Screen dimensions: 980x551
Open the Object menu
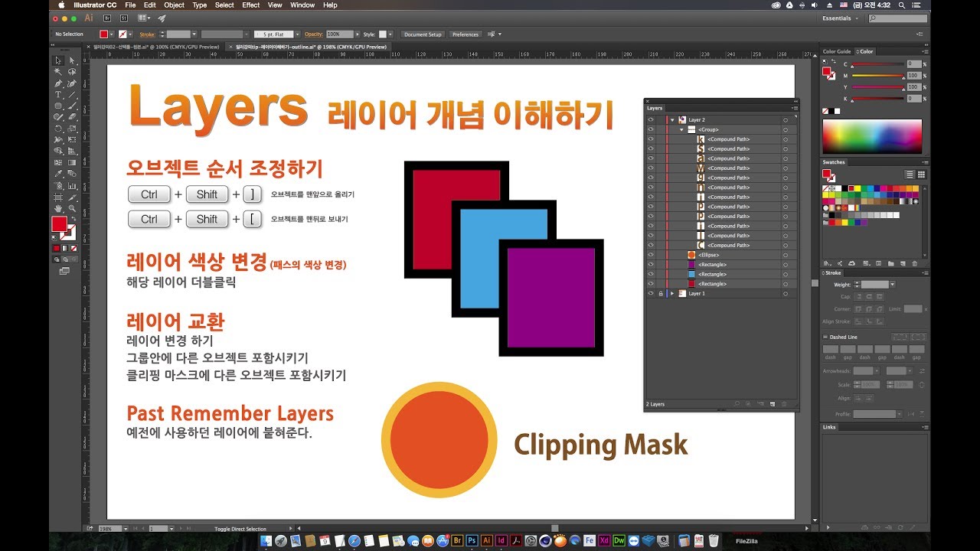click(x=174, y=5)
